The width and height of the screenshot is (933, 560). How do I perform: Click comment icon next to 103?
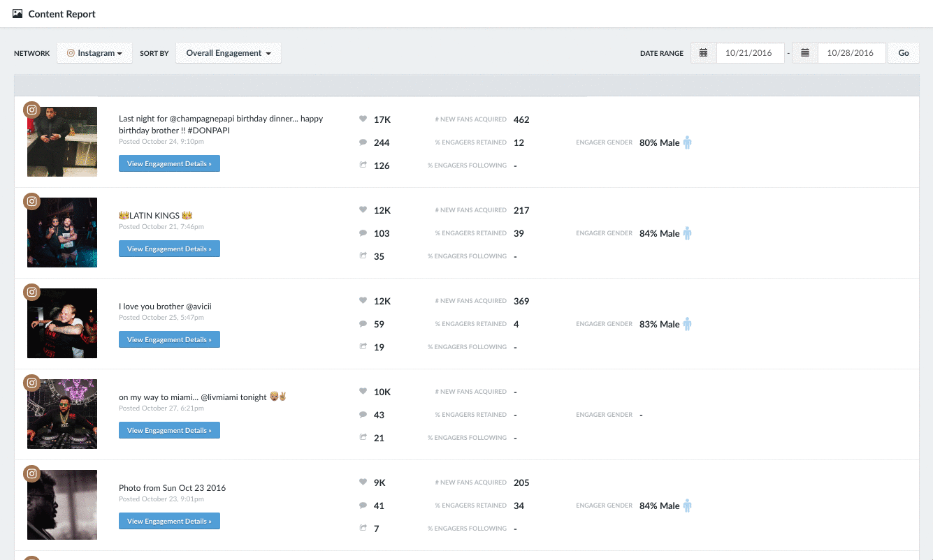coord(363,233)
